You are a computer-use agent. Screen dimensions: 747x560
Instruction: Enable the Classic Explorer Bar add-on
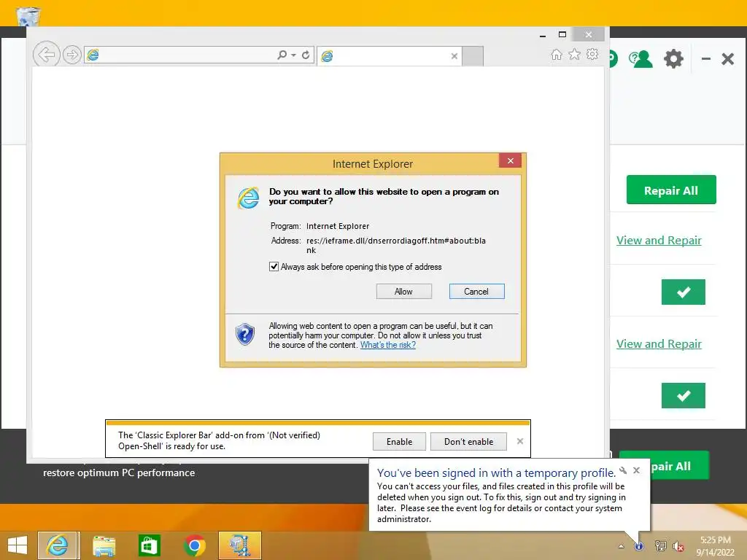click(399, 441)
